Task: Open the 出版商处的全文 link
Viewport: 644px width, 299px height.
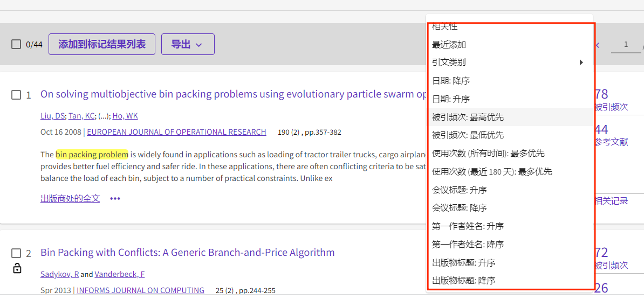Action: tap(70, 199)
